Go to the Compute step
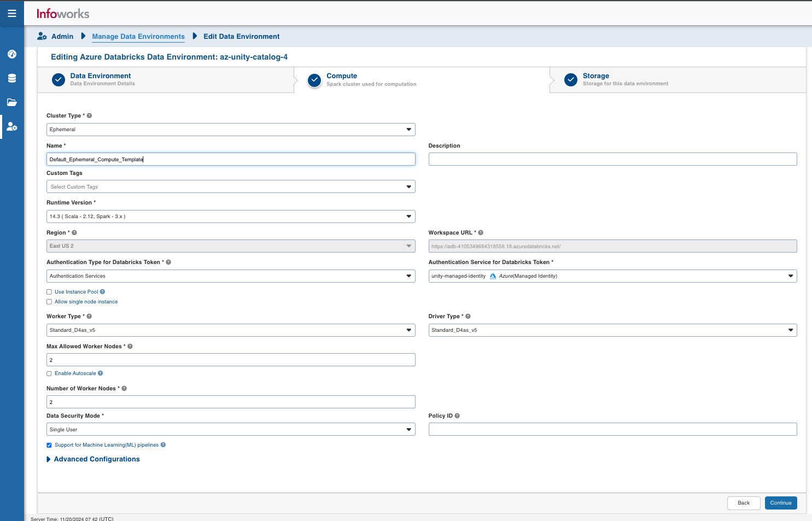The width and height of the screenshot is (812, 521). point(422,80)
